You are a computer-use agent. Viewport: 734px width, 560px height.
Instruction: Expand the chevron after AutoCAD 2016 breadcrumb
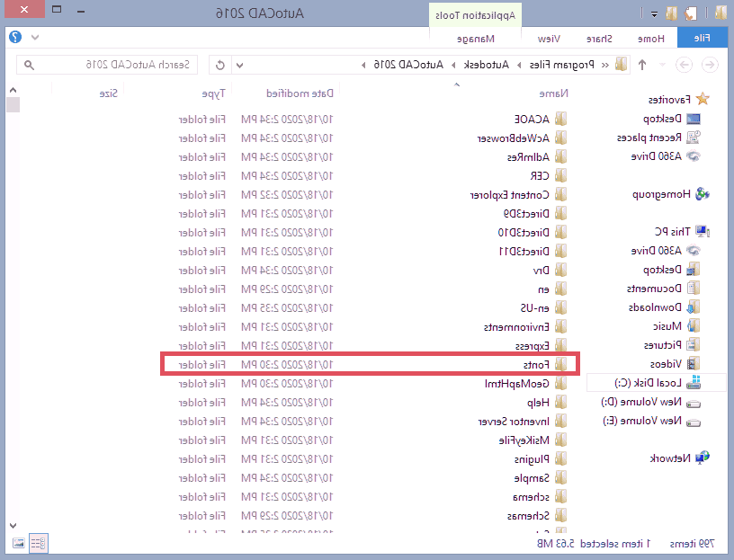click(x=363, y=65)
